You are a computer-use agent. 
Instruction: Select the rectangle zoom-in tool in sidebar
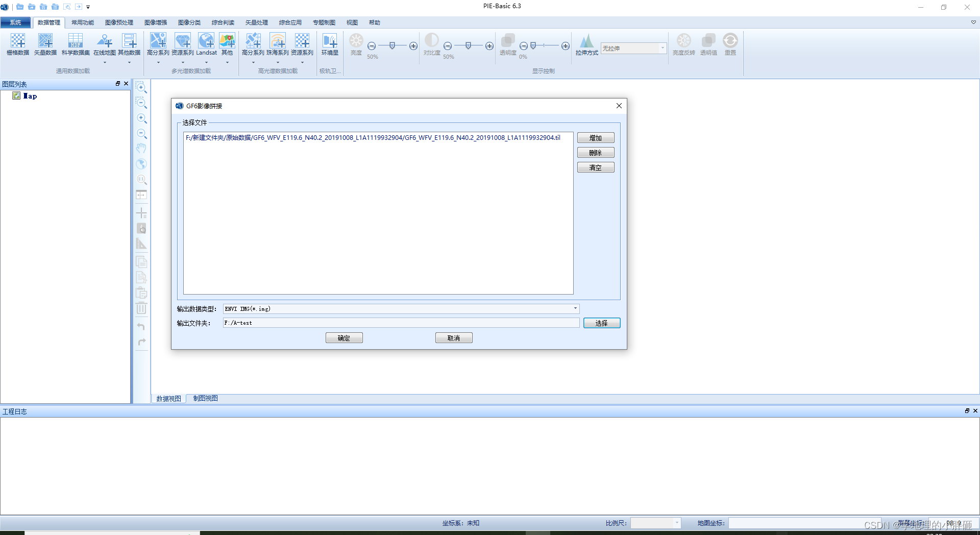pyautogui.click(x=141, y=87)
